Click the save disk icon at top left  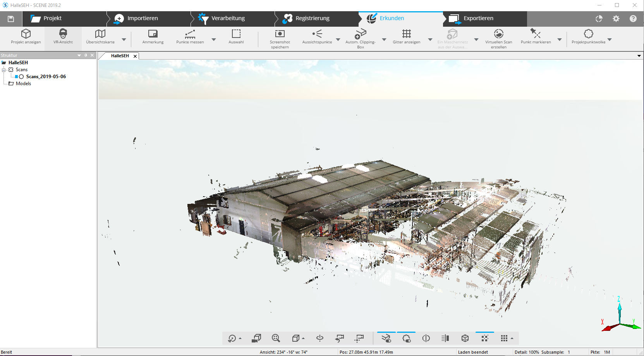tap(11, 19)
